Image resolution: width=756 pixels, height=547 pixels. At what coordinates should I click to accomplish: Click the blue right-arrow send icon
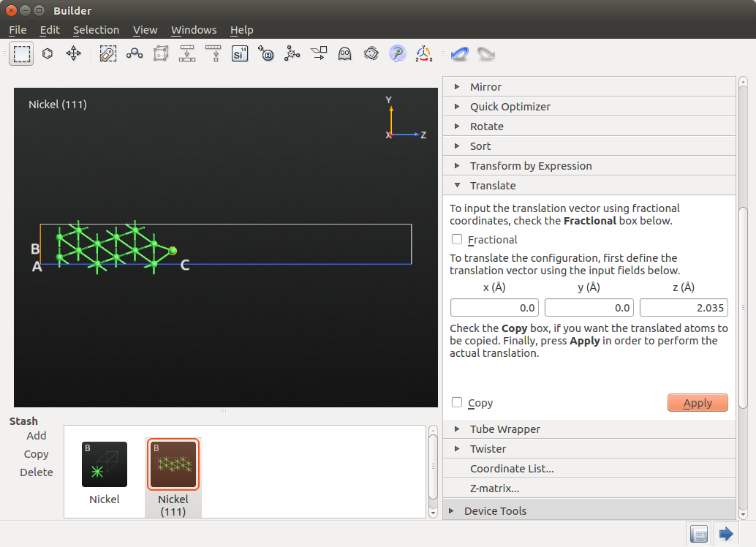coord(725,534)
